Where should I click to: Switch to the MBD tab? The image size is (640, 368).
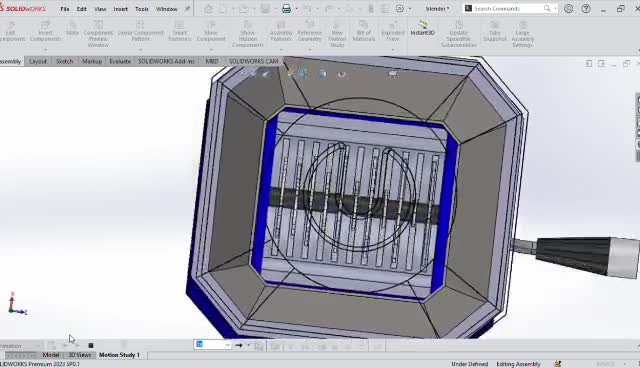coord(212,61)
